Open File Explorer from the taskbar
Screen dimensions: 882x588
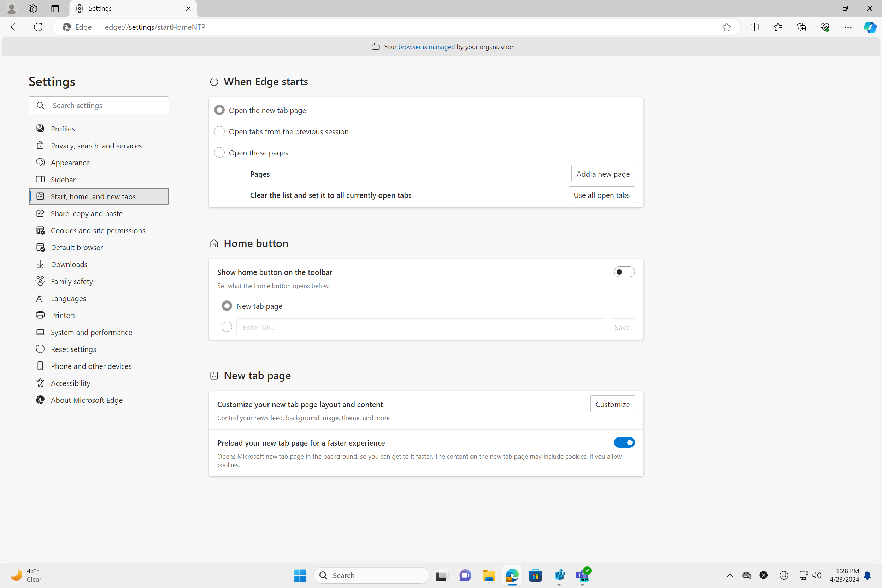489,575
